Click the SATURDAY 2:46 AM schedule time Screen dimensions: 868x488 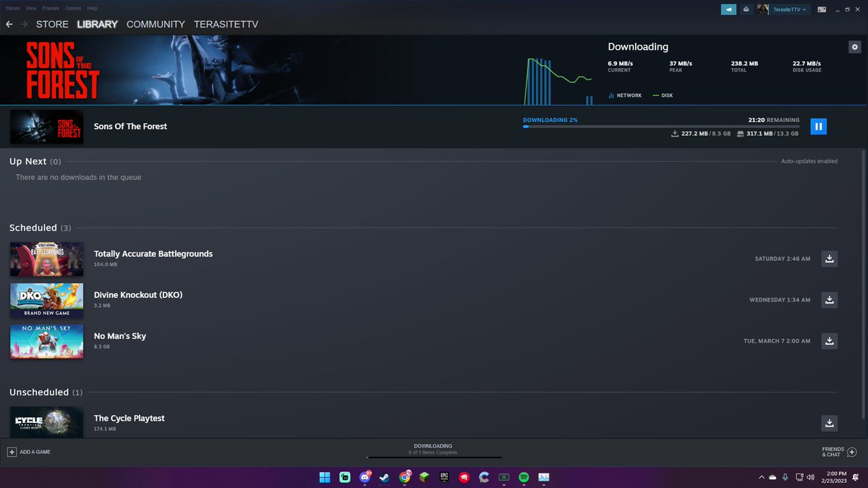[783, 259]
